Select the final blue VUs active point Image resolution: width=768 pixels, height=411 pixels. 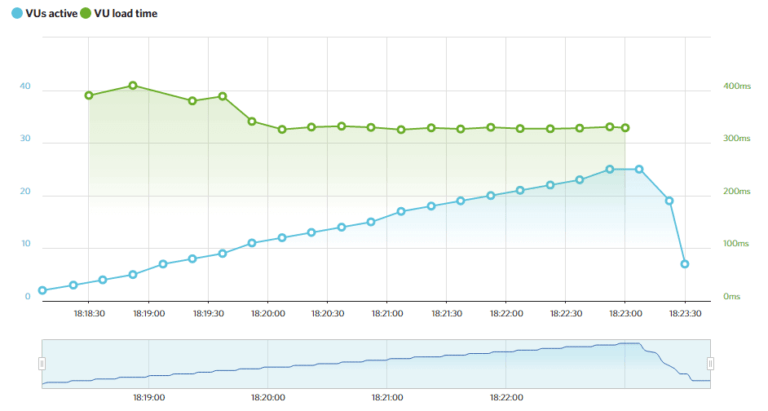coord(685,264)
